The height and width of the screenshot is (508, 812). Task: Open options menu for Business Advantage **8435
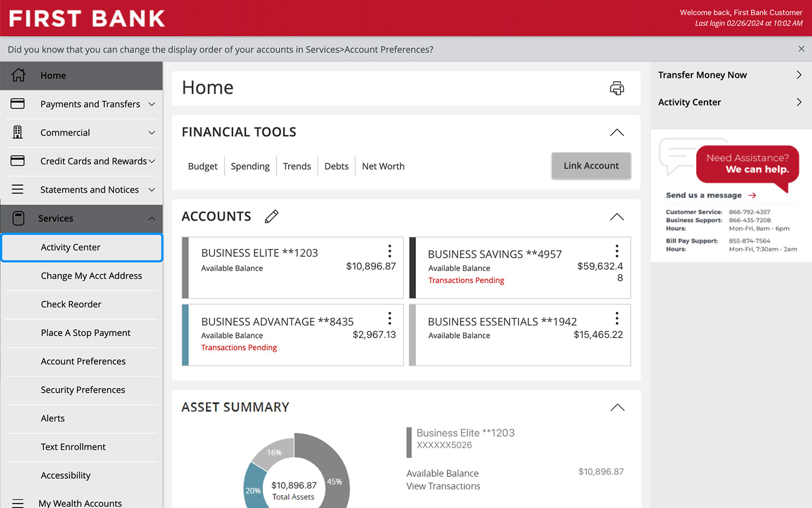tap(390, 318)
